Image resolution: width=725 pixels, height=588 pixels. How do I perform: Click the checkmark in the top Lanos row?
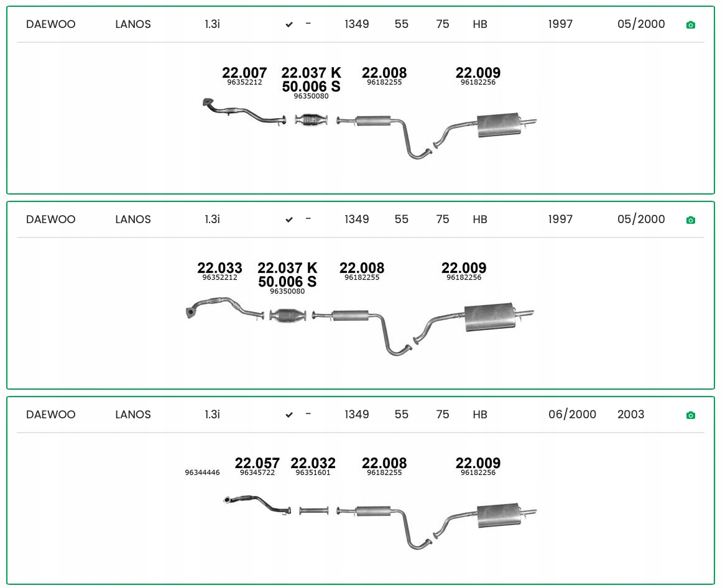point(289,25)
